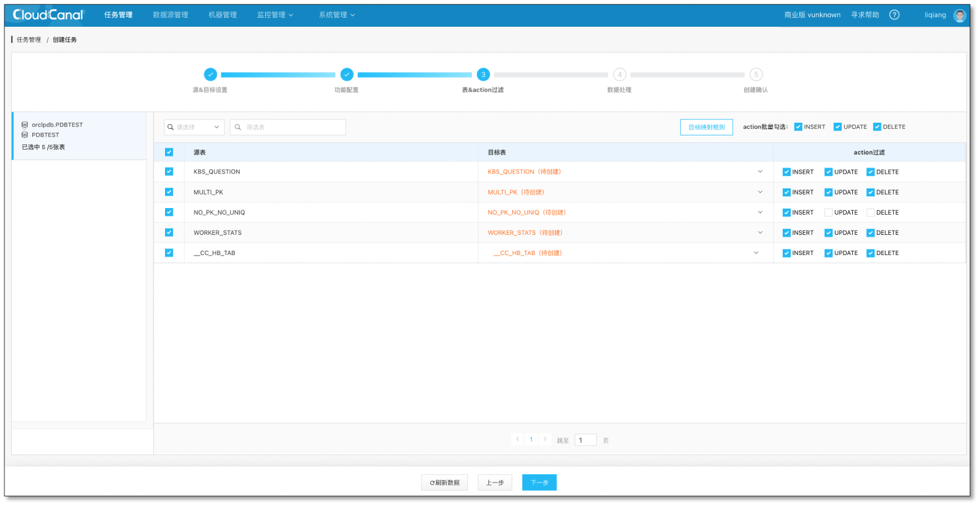Click the search icon in 筛选表 field

tap(238, 127)
